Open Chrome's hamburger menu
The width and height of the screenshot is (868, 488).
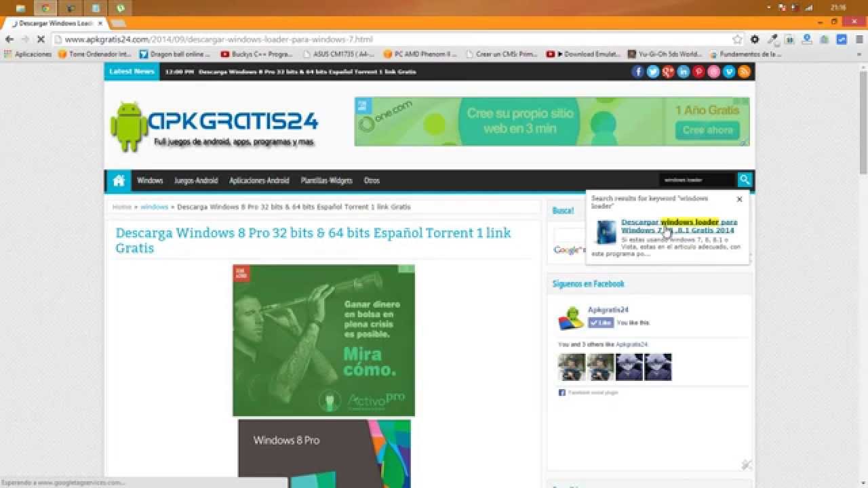[859, 39]
